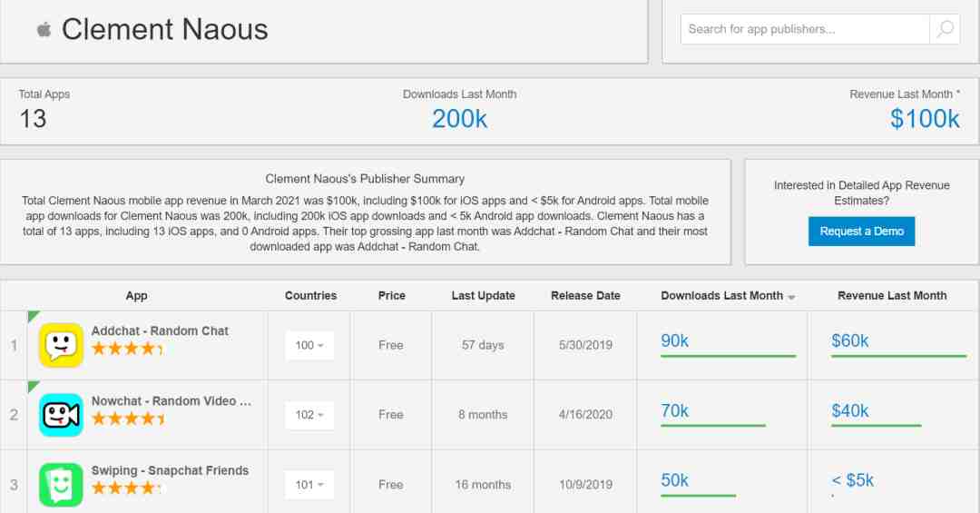Viewport: 980px width, 513px height.
Task: Click the < $5k revenue value for Swiping
Action: [x=852, y=480]
